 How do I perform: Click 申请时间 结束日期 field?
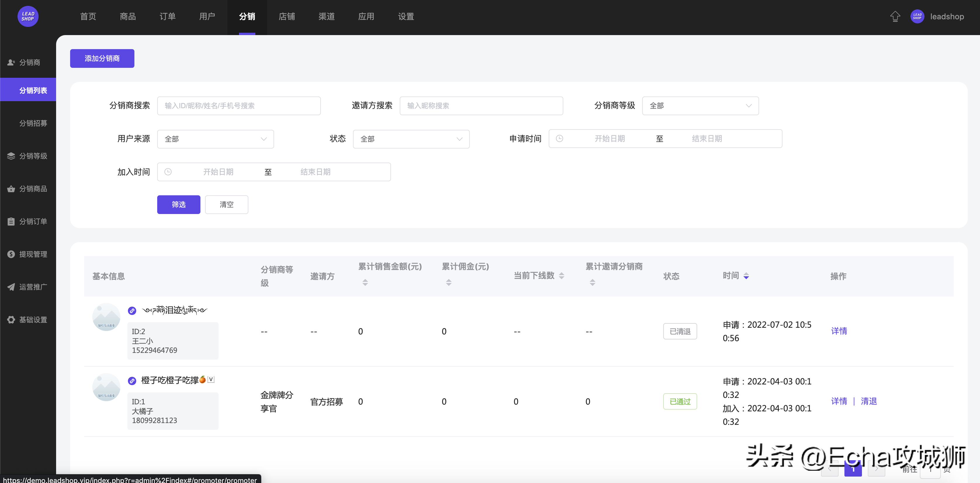click(x=707, y=139)
